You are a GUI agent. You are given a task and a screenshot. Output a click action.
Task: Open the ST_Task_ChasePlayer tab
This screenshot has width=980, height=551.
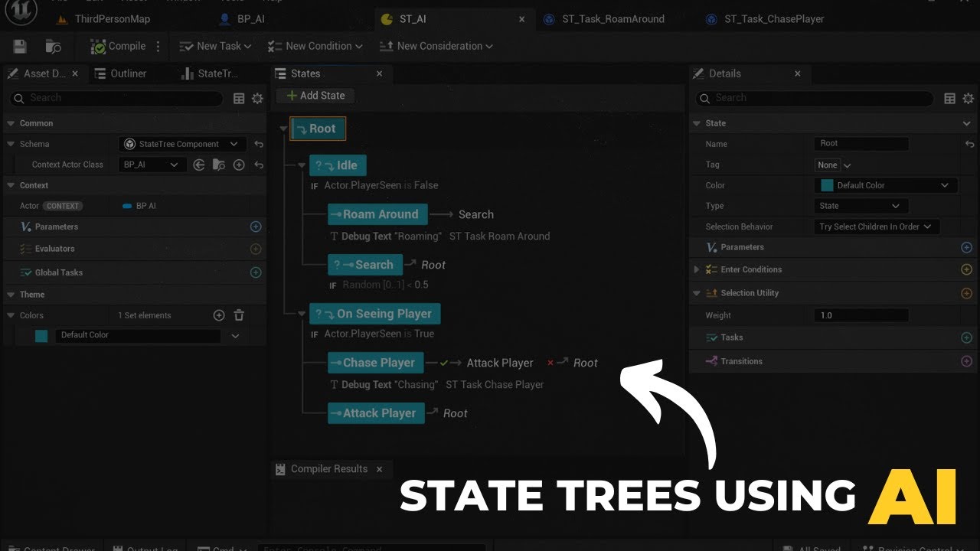(766, 19)
